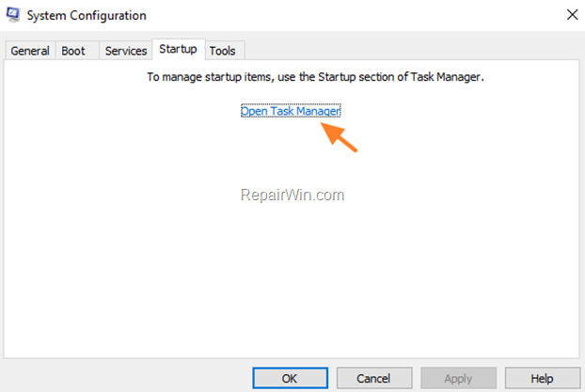
Task: Close the System Configuration window
Action: coord(572,15)
